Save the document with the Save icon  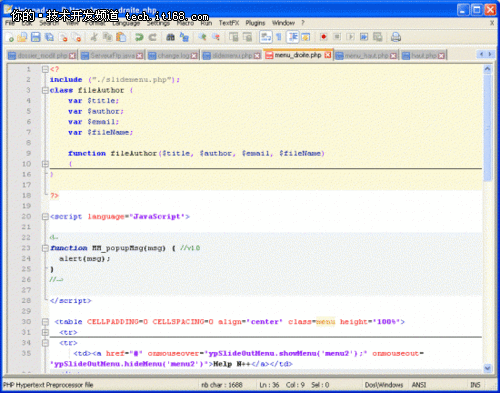36,37
